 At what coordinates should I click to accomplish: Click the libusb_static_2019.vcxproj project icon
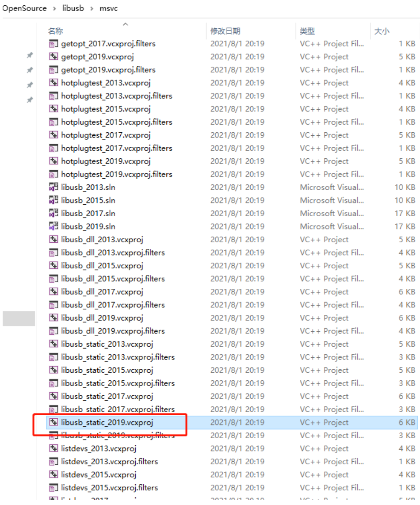[53, 422]
